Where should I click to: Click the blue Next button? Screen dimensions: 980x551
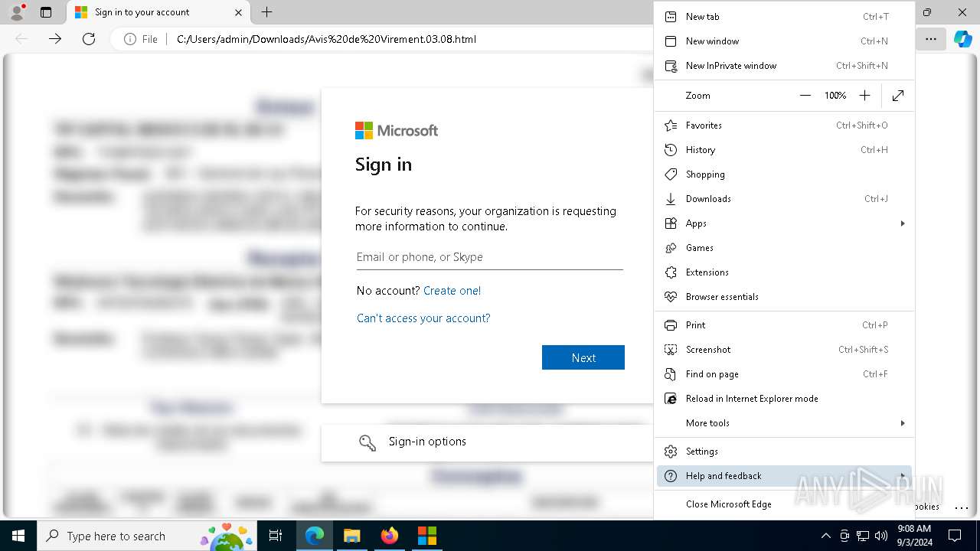point(583,358)
